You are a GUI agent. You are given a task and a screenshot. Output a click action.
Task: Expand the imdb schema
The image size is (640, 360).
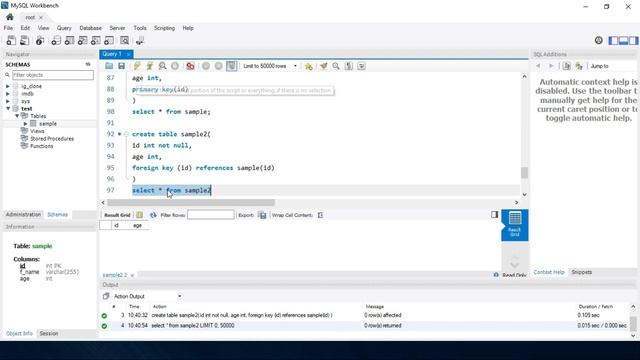click(8, 93)
